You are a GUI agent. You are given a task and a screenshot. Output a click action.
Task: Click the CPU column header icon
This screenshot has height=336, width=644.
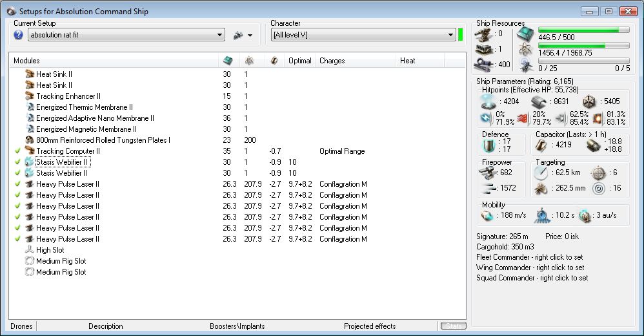(x=228, y=61)
